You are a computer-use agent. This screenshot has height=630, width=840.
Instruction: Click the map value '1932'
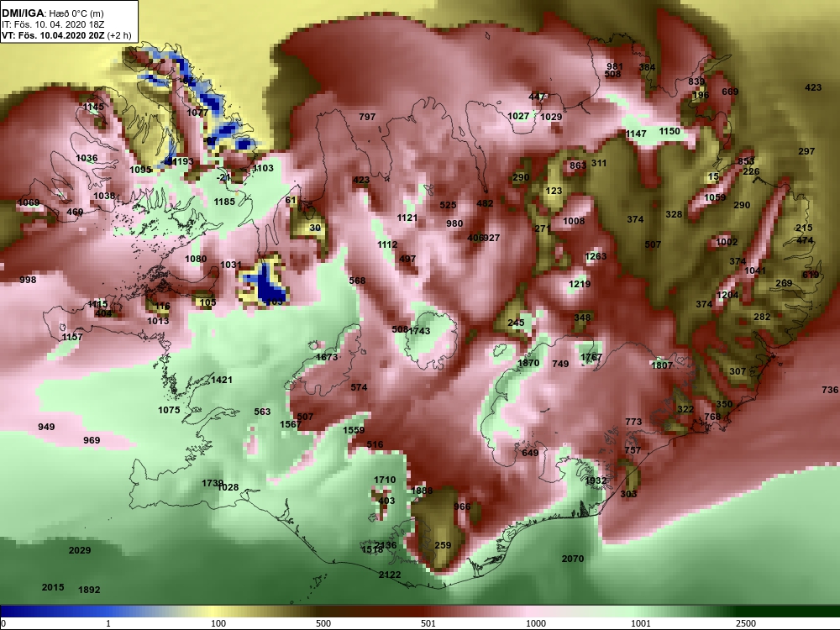[596, 481]
